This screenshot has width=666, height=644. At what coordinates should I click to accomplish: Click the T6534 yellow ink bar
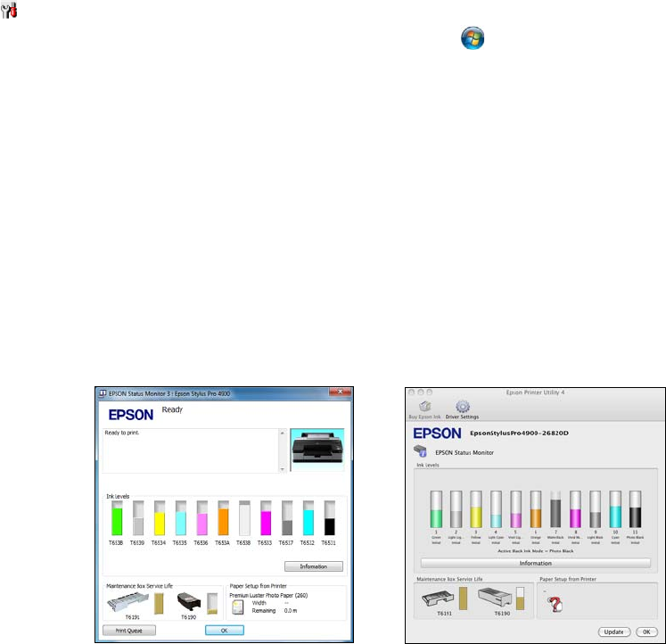pyautogui.click(x=160, y=518)
